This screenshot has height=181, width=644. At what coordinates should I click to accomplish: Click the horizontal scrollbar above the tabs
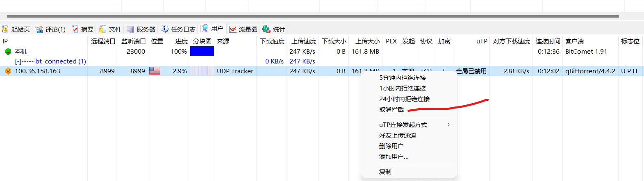312,16
